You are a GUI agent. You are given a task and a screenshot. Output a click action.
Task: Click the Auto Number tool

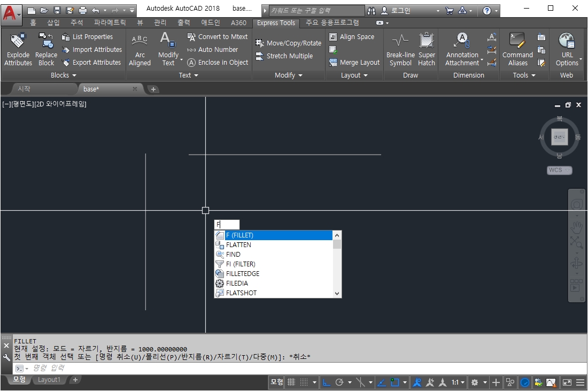tap(212, 50)
